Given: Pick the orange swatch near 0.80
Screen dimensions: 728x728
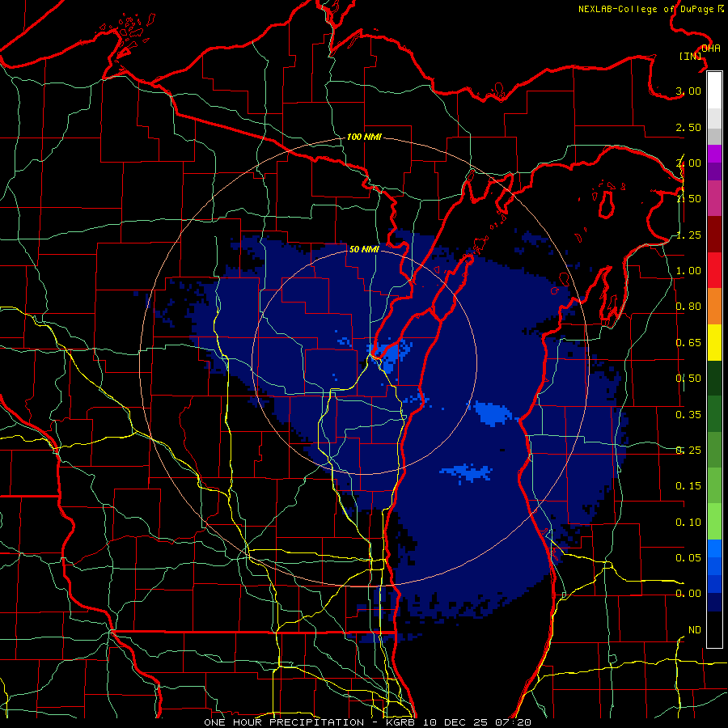Looking at the screenshot, I should tap(714, 307).
